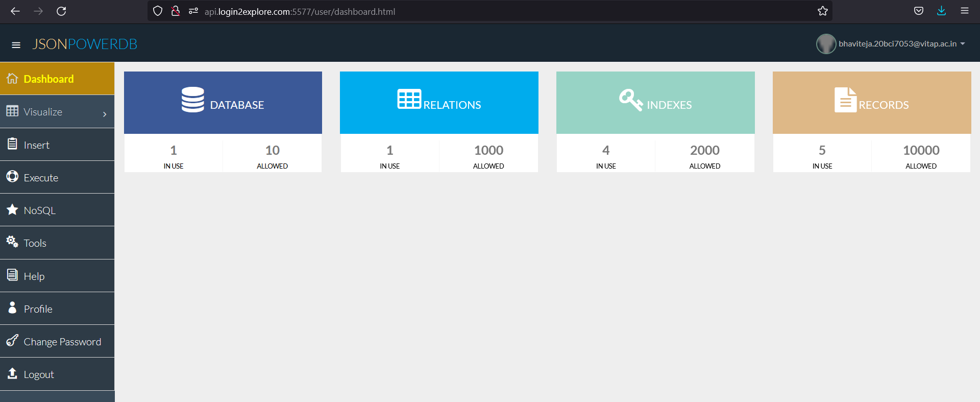Expand the Visualize submenu chevron
The width and height of the screenshot is (980, 402).
105,114
